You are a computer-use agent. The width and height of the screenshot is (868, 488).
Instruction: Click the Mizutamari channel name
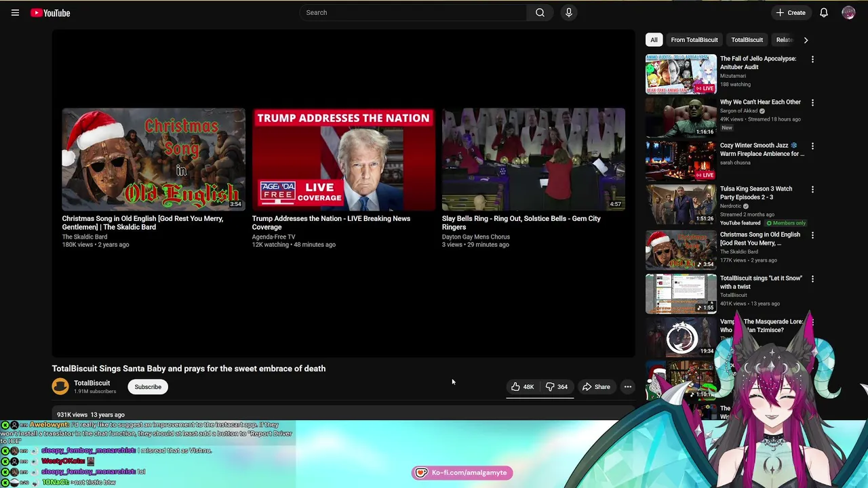pos(733,76)
